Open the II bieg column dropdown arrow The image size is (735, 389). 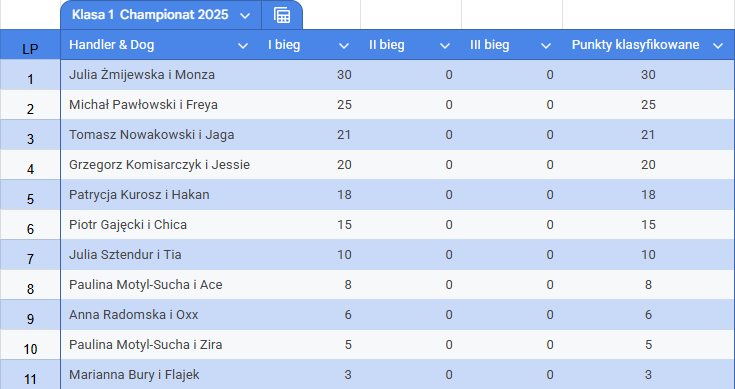(445, 46)
